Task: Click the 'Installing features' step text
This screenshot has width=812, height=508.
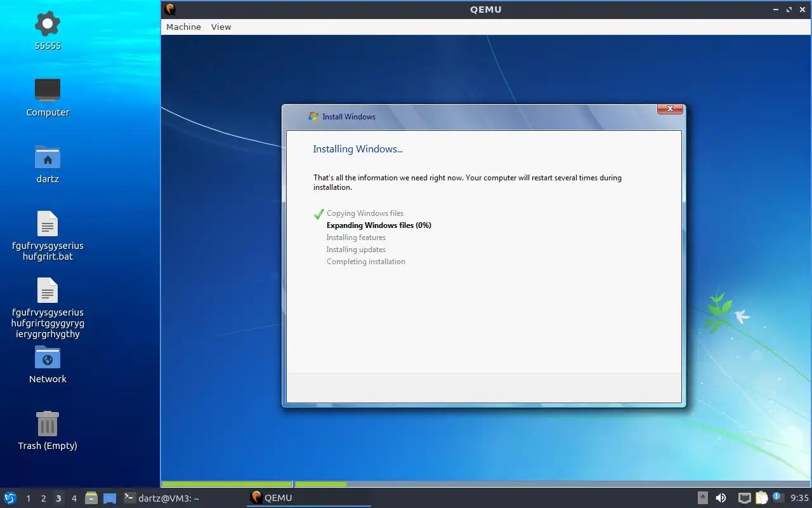Action: click(356, 237)
